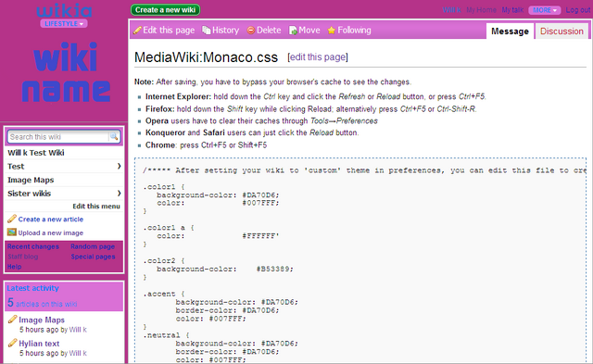Expand the Sister wikis submenu arrow
The height and width of the screenshot is (364, 593).
pyautogui.click(x=120, y=194)
